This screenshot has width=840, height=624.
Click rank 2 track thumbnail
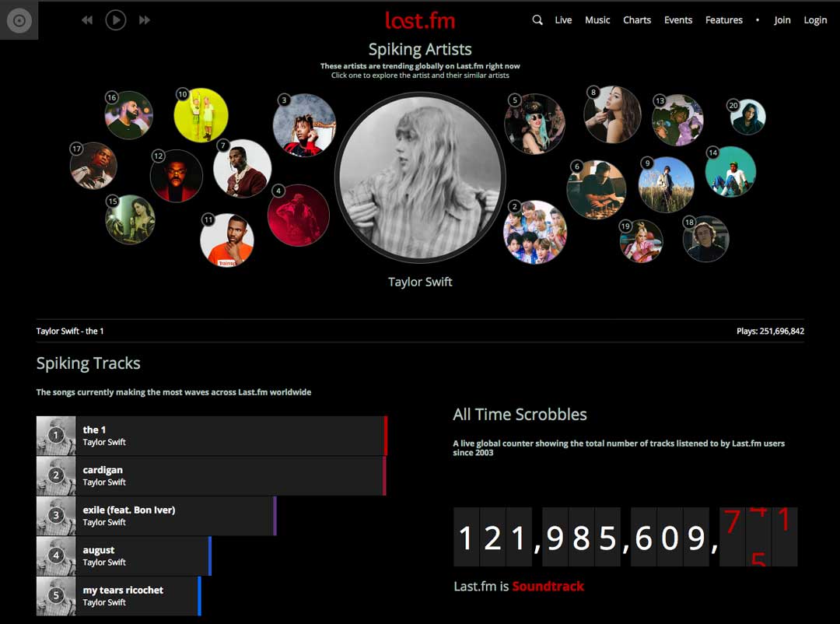(x=56, y=475)
